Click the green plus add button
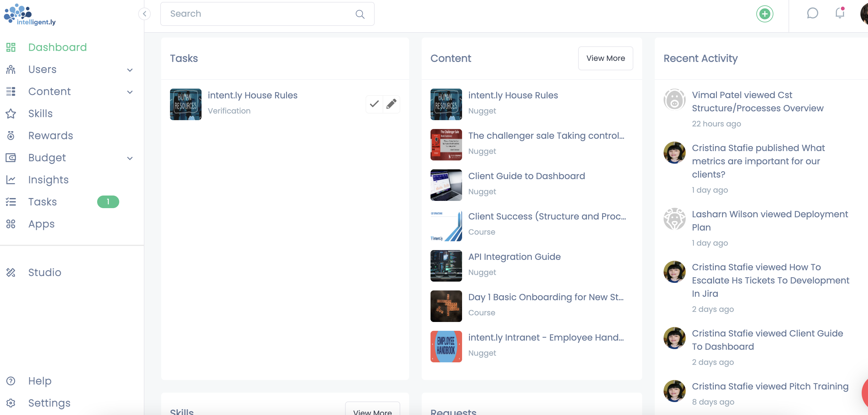 tap(764, 14)
